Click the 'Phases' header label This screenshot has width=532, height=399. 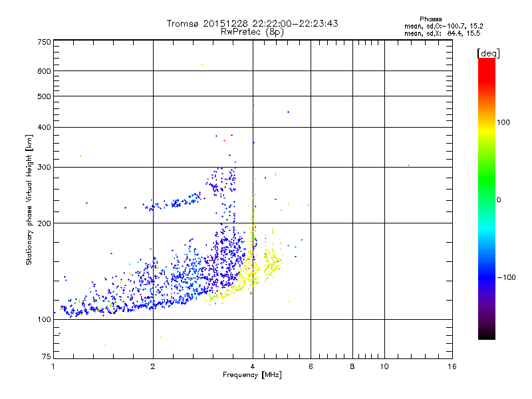click(430, 19)
